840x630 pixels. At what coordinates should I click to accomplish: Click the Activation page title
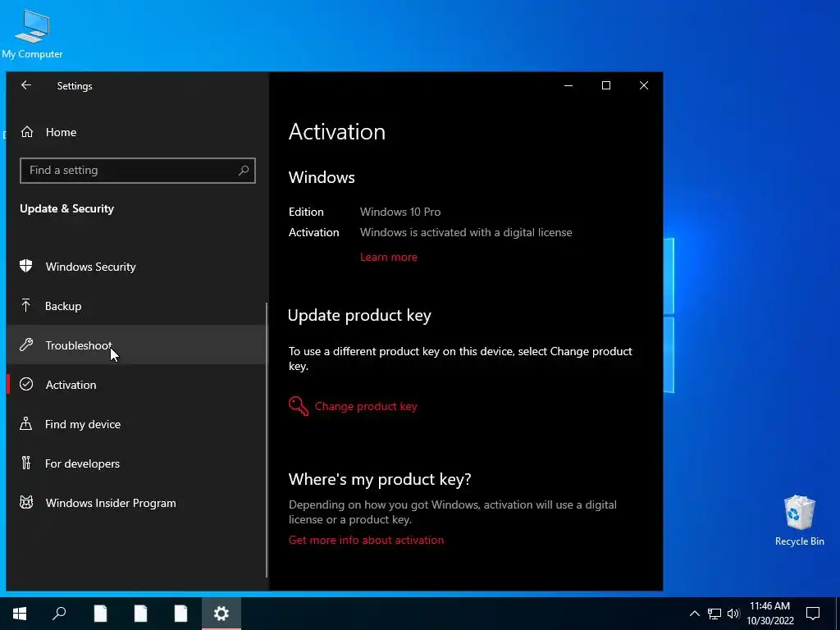pos(337,132)
